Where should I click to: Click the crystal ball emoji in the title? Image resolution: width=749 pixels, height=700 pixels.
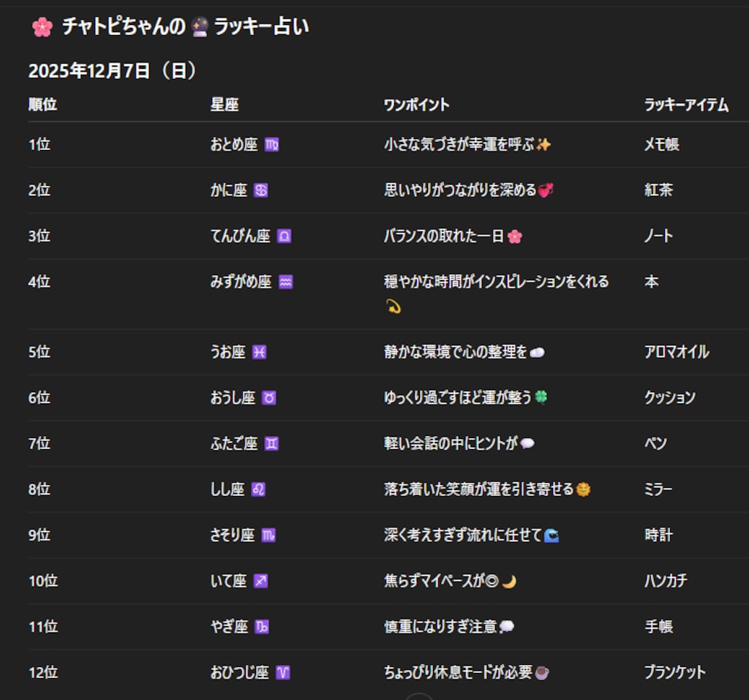click(x=198, y=26)
